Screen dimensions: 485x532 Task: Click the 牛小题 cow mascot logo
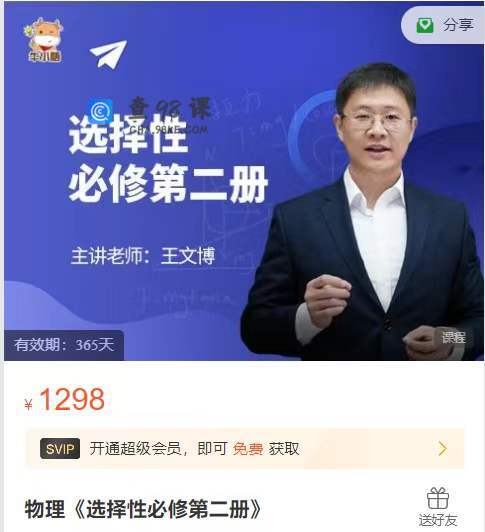coord(44,40)
